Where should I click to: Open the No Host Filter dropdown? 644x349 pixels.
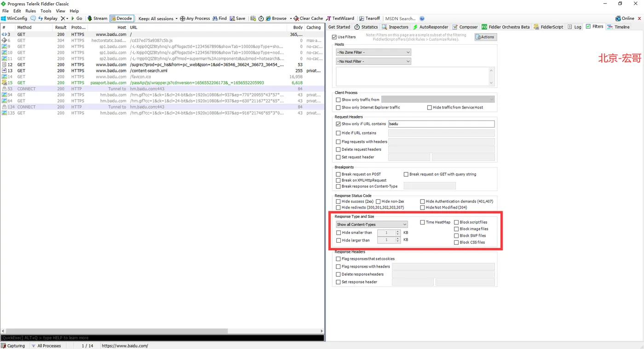[373, 61]
